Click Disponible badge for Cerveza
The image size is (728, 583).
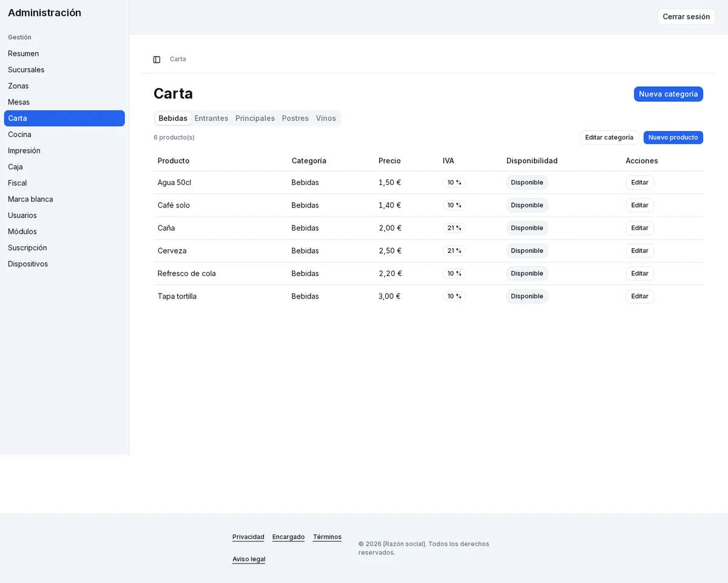(x=527, y=251)
